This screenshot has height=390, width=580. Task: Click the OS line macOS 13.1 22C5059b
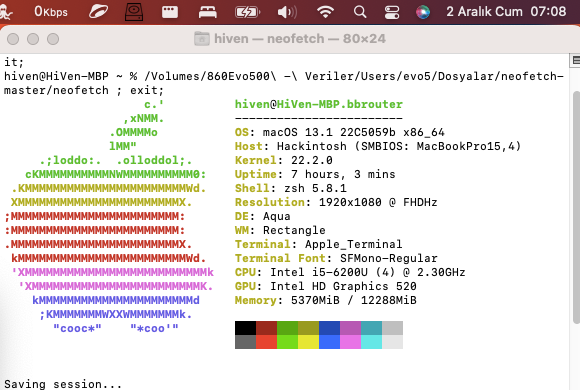[x=340, y=132]
